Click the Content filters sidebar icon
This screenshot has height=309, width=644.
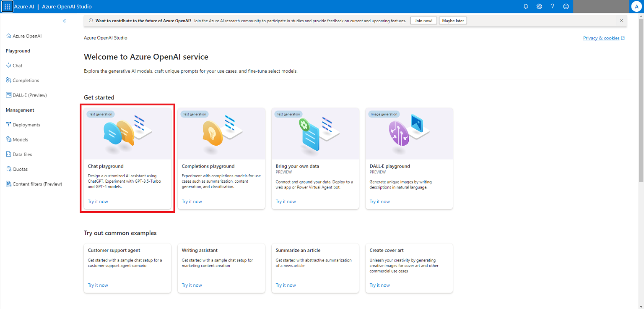9,184
